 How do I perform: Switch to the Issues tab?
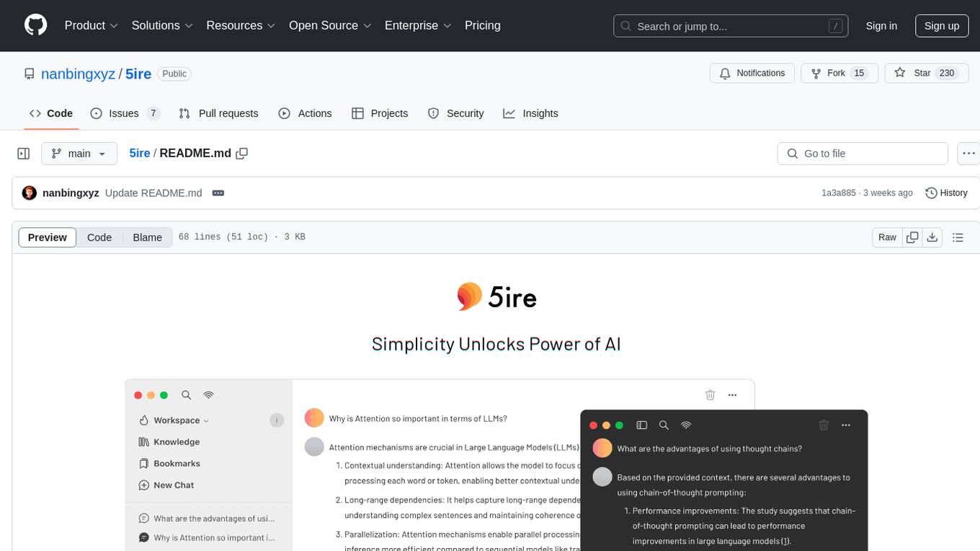click(x=125, y=113)
